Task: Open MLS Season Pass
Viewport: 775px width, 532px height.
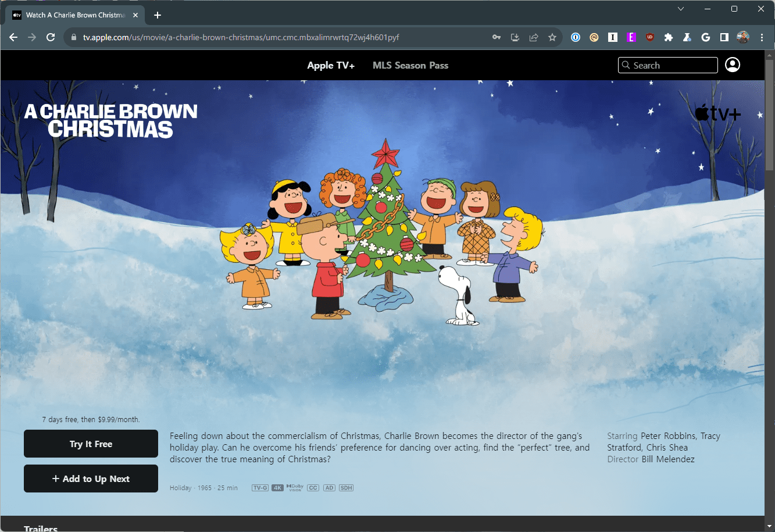Action: (x=410, y=65)
